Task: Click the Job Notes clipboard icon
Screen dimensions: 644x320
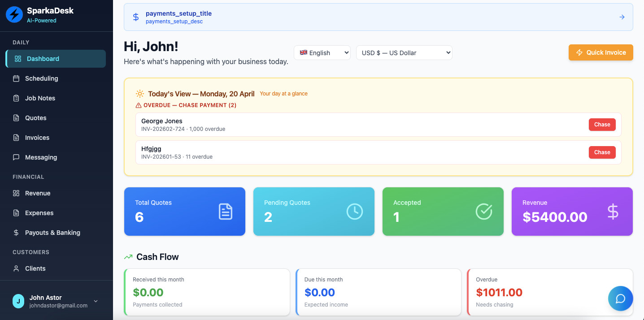Action: [x=16, y=98]
